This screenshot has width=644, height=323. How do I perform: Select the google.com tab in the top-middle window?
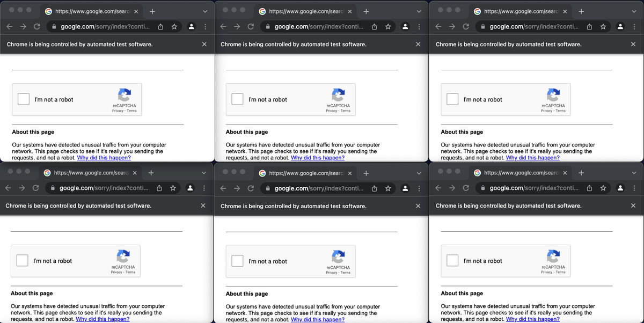click(305, 11)
